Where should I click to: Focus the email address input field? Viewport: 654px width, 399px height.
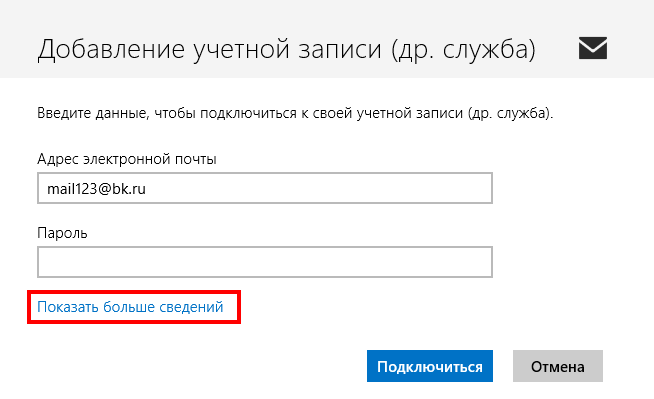265,188
